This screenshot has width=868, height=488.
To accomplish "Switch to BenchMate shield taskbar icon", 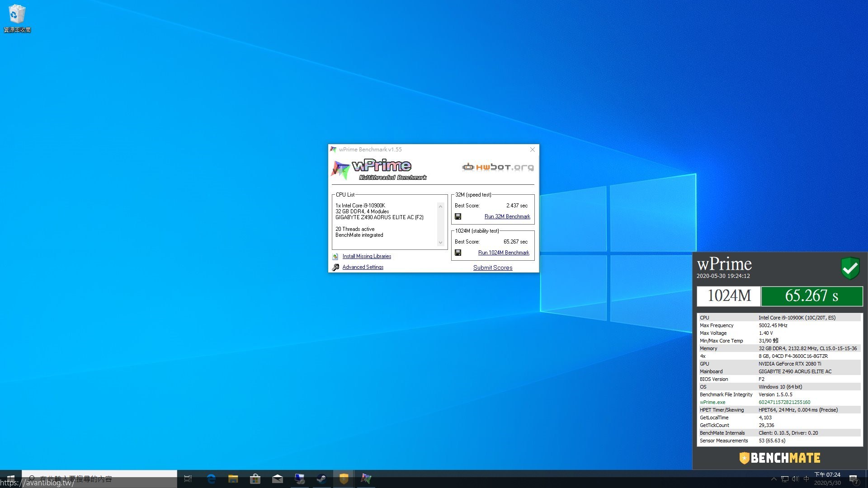I will pos(344,479).
